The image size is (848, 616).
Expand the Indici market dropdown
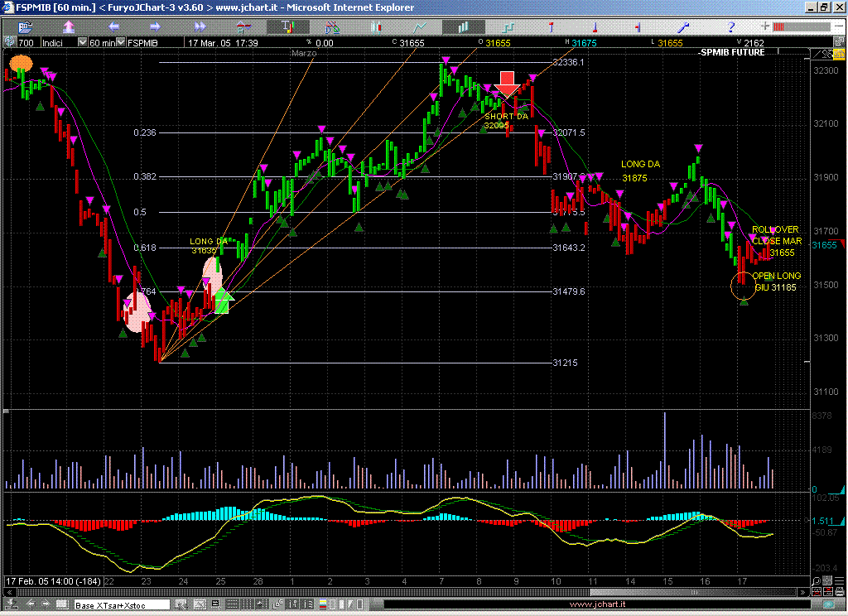82,42
